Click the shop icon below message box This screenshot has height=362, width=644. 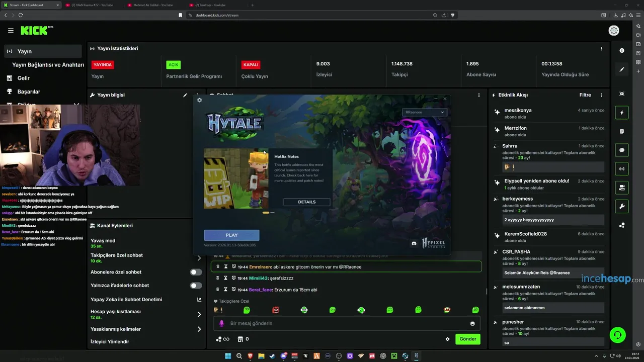tap(240, 339)
